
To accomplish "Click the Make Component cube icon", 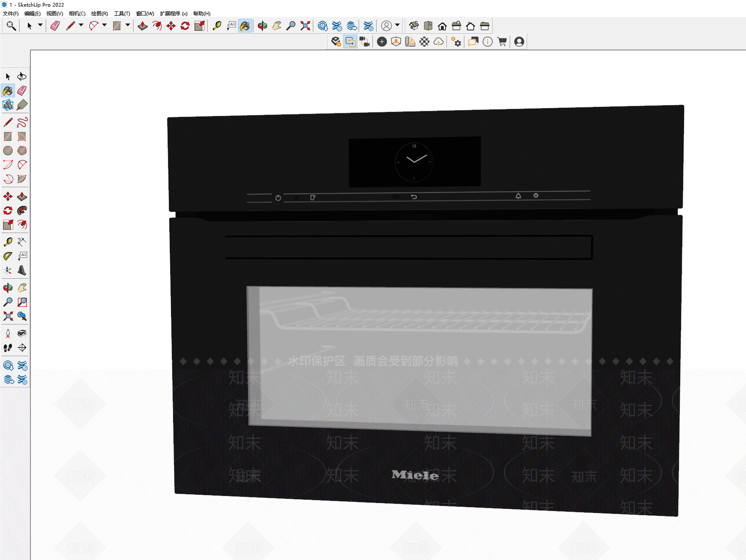I will [x=8, y=105].
